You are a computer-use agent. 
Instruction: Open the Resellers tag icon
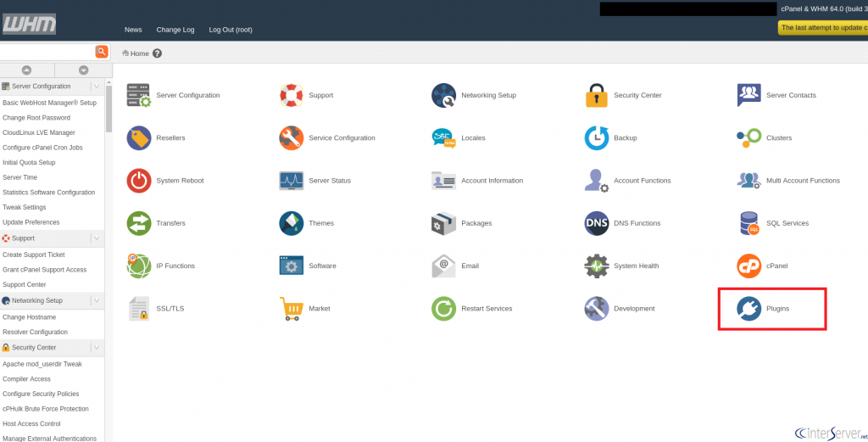pyautogui.click(x=138, y=138)
